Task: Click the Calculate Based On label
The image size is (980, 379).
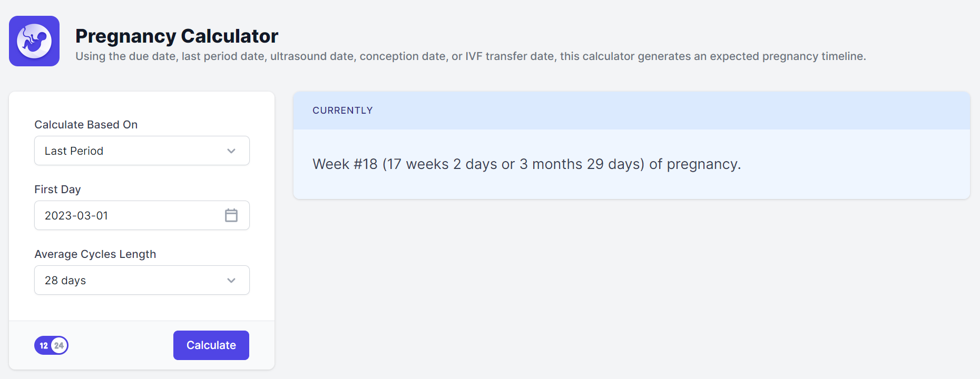Action: pyautogui.click(x=86, y=125)
